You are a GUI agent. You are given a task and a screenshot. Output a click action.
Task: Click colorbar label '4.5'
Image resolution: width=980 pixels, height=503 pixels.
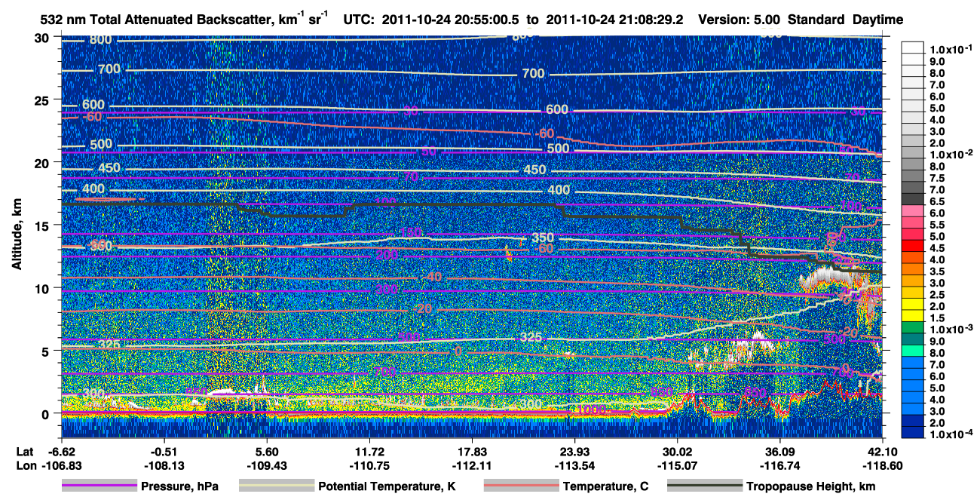(937, 247)
